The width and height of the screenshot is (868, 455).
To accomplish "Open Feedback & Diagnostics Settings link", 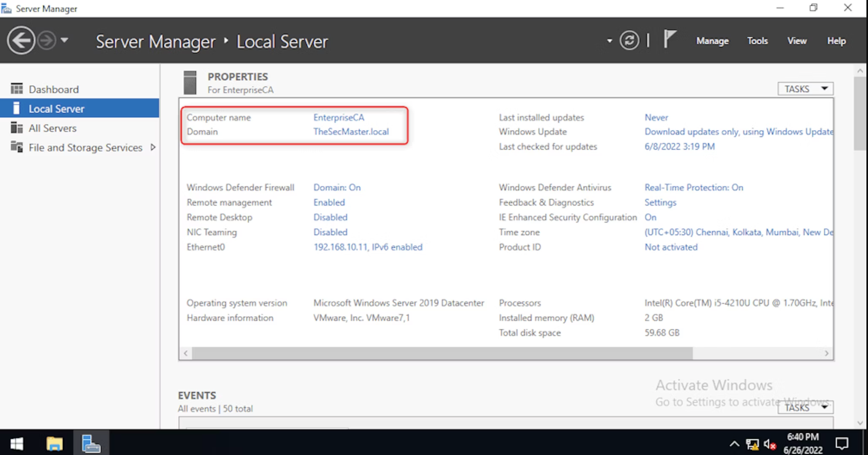I will pyautogui.click(x=660, y=202).
